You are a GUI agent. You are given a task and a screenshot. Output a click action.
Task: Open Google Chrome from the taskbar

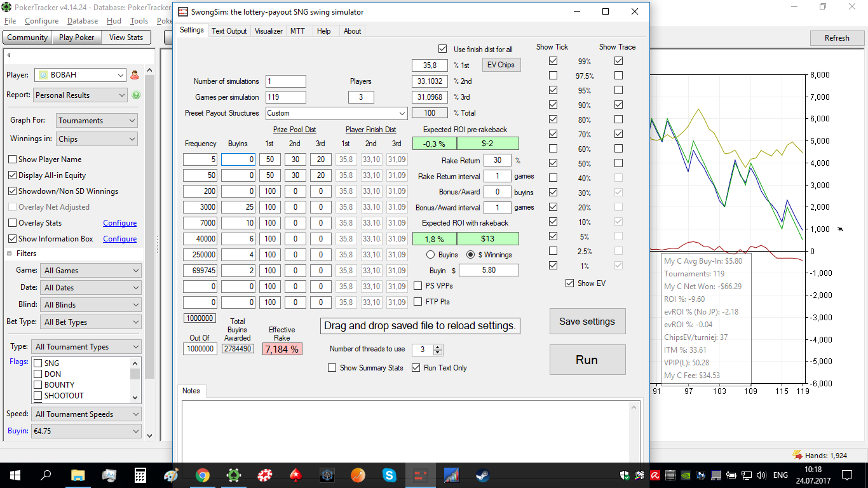tap(203, 475)
